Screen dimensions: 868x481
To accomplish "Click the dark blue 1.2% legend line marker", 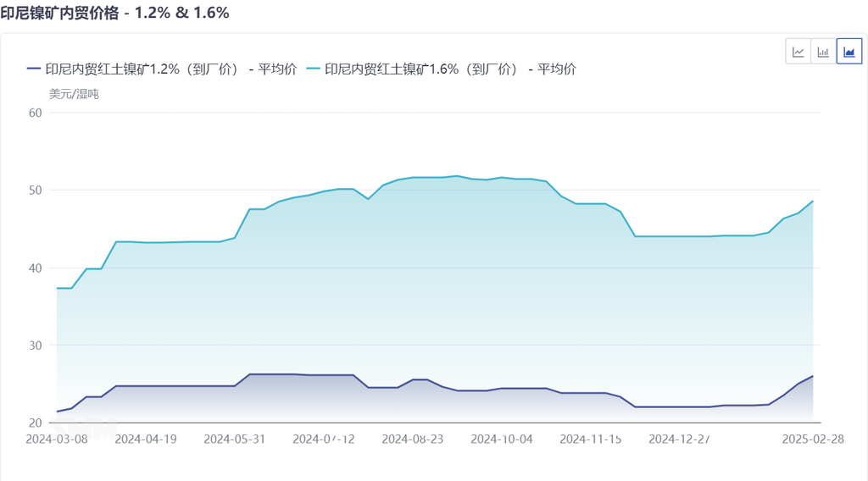I will 34,69.
